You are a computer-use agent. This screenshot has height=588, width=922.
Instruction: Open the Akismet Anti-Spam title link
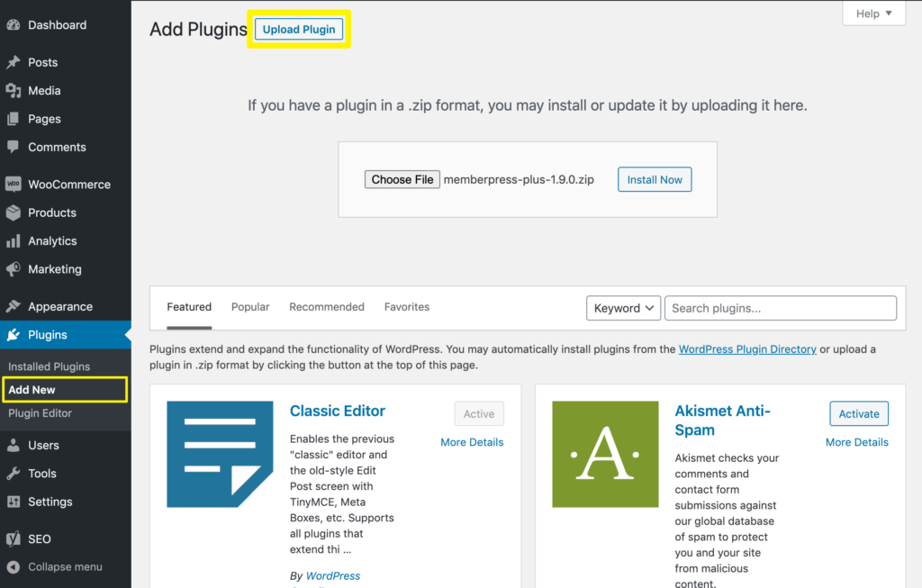coord(723,421)
